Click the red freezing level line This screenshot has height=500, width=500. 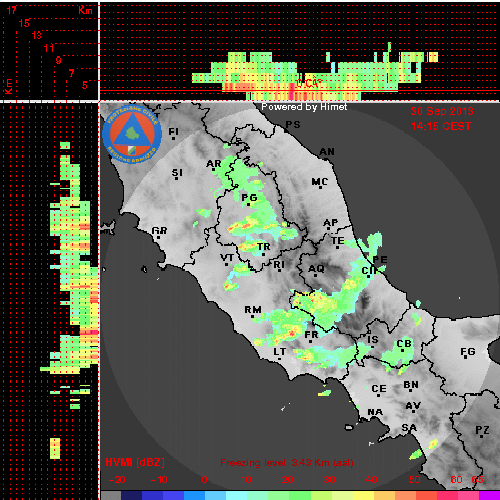(299, 90)
